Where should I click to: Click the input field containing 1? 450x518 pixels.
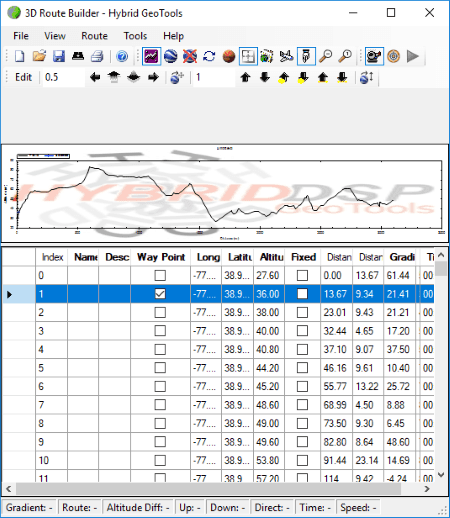point(214,77)
